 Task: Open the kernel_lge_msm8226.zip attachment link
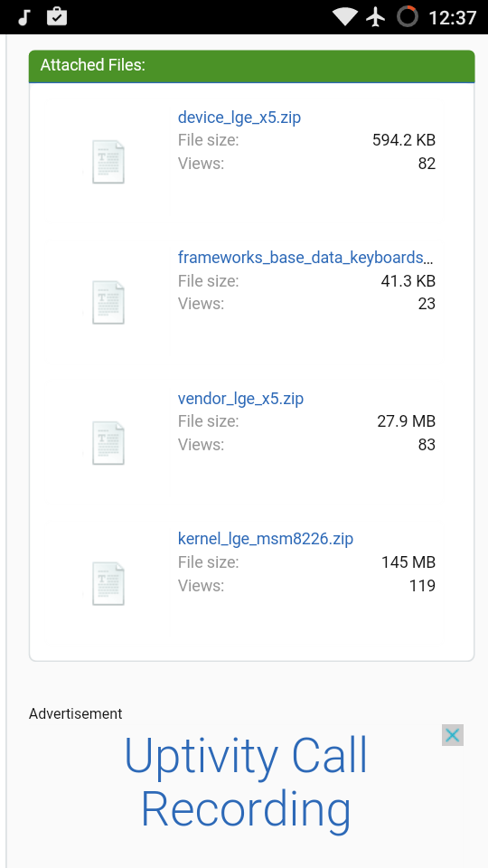[266, 539]
